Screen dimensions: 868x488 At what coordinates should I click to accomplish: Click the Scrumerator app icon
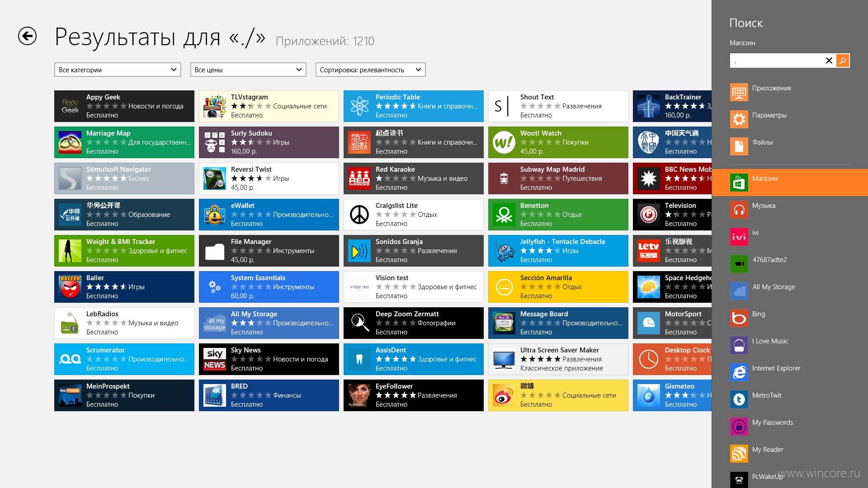click(x=70, y=359)
